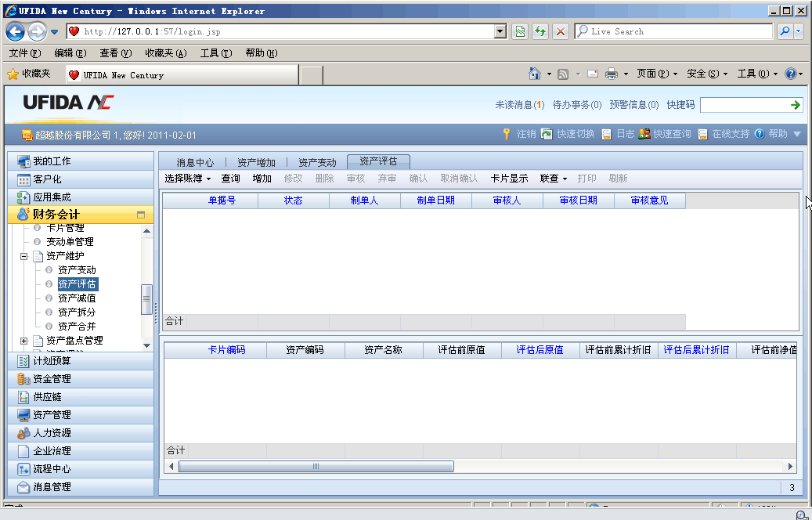This screenshot has height=520, width=812.
Task: Click the 查询 toolbar button
Action: [x=230, y=179]
